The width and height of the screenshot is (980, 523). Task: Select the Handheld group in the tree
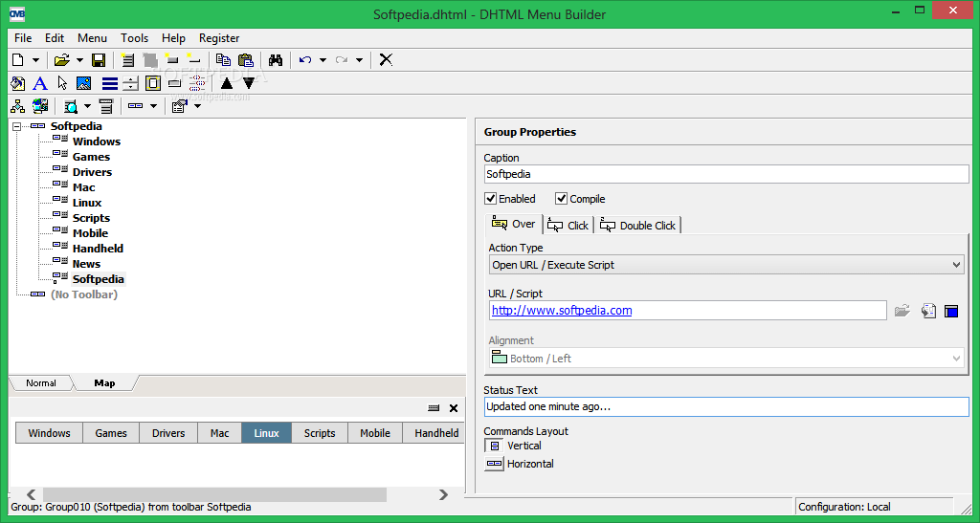[x=99, y=249]
